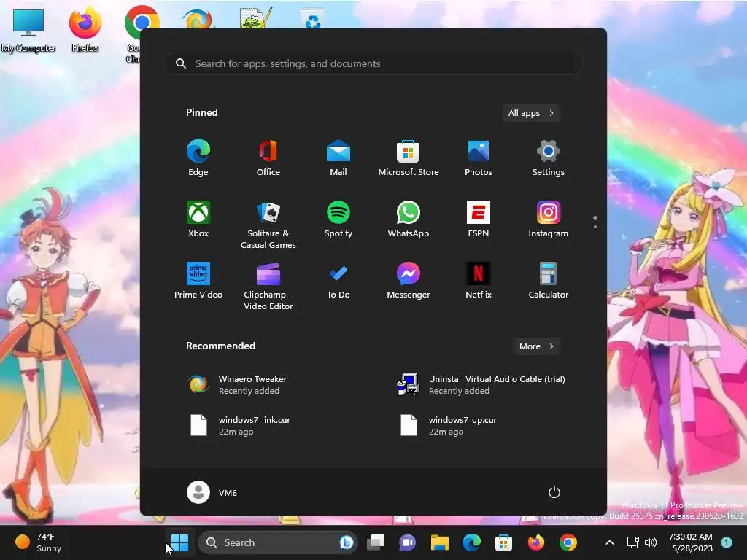Open Clipchamp Video Editor
The height and width of the screenshot is (560, 747).
point(268,287)
